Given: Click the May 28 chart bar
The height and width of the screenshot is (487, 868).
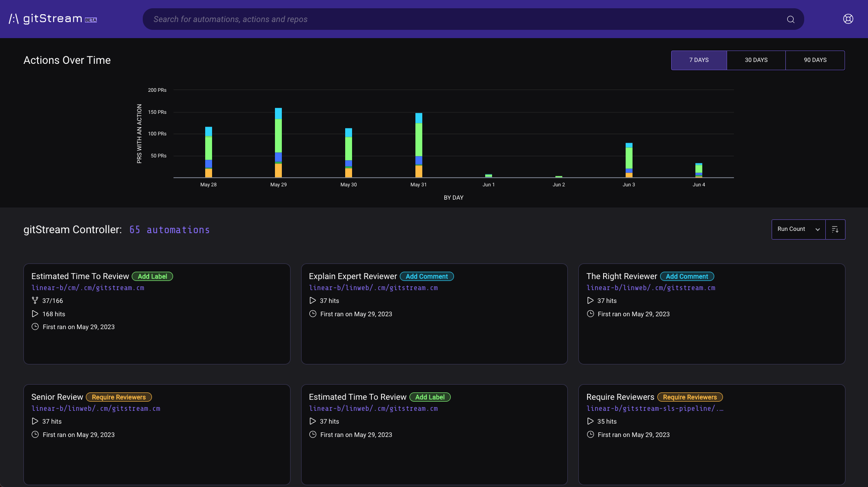Looking at the screenshot, I should pyautogui.click(x=208, y=152).
